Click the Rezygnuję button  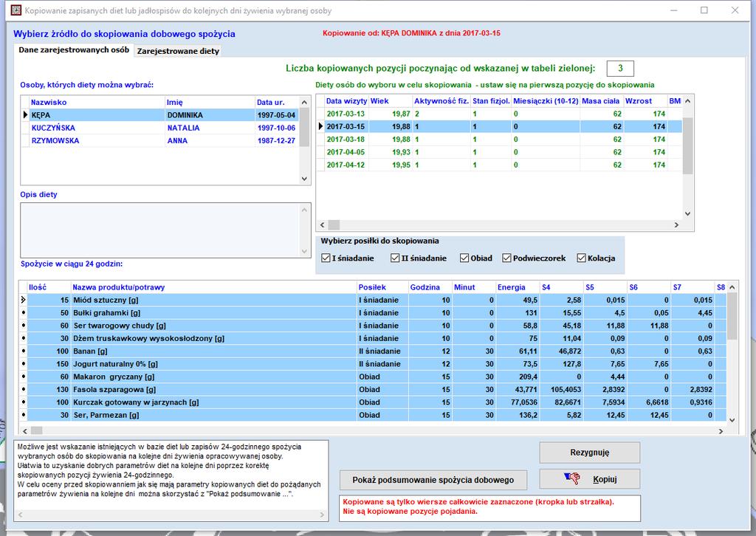pyautogui.click(x=590, y=453)
